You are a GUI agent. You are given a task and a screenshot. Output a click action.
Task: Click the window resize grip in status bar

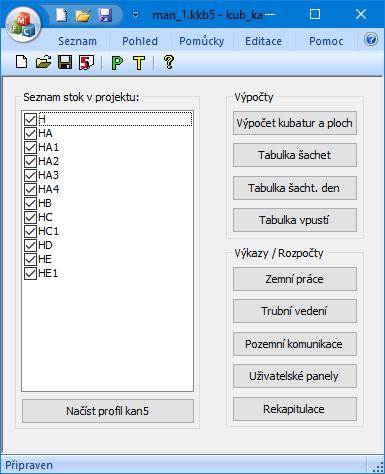pyautogui.click(x=378, y=466)
